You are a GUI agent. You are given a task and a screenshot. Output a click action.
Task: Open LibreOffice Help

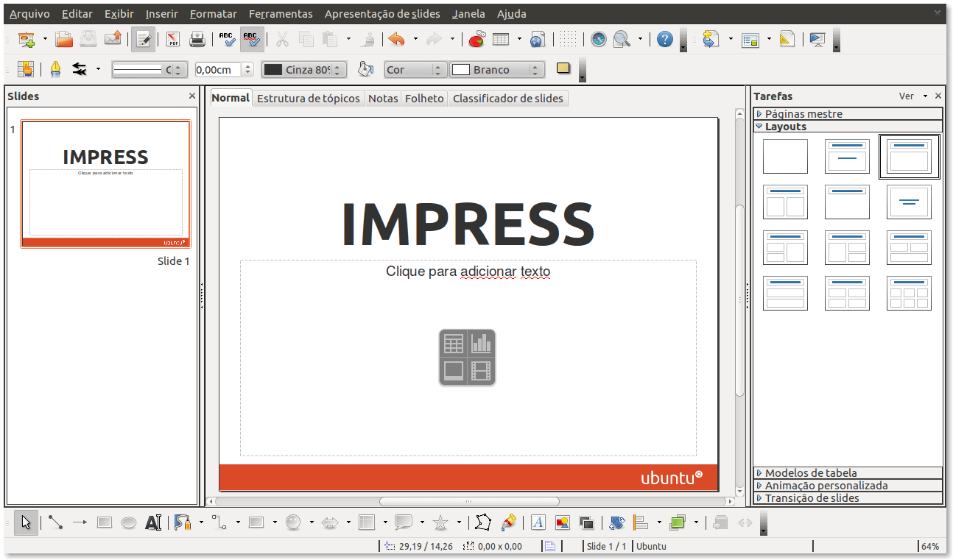[665, 40]
